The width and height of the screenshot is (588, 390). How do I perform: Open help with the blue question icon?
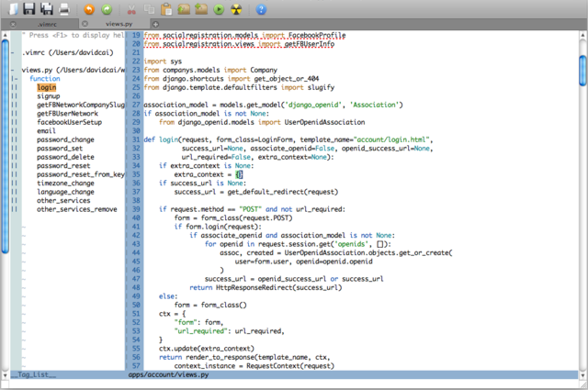click(261, 10)
